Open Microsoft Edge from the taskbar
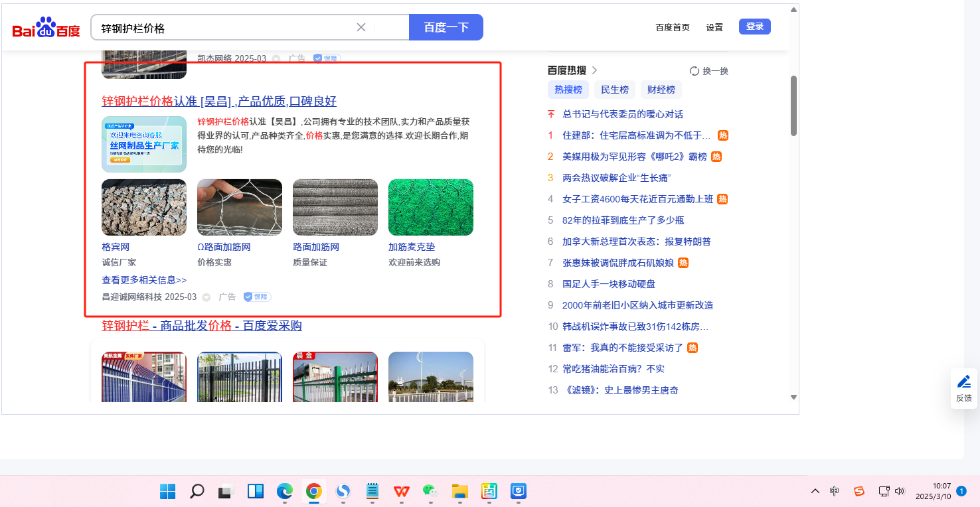The width and height of the screenshot is (980, 507). pos(285,491)
